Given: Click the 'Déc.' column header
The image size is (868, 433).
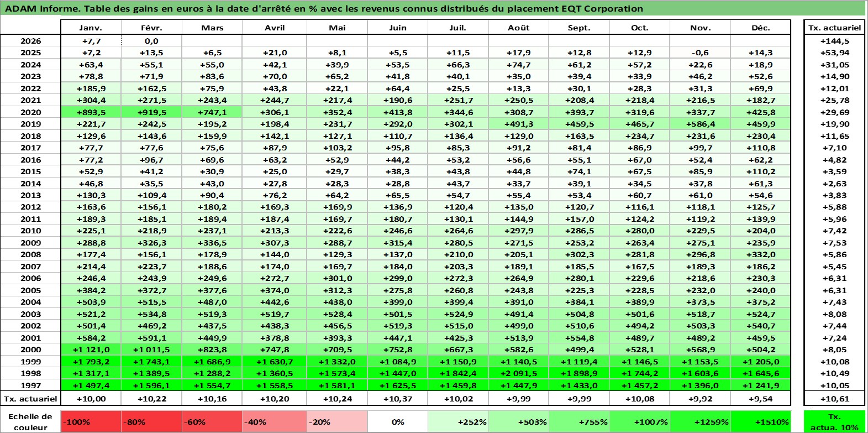Looking at the screenshot, I should 761,28.
